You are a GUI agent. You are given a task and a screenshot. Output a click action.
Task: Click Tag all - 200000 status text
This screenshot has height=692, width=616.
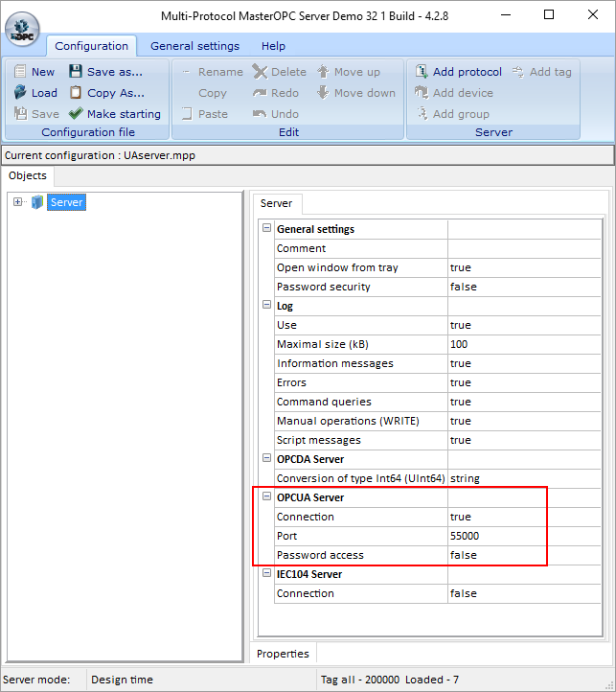pos(359,680)
